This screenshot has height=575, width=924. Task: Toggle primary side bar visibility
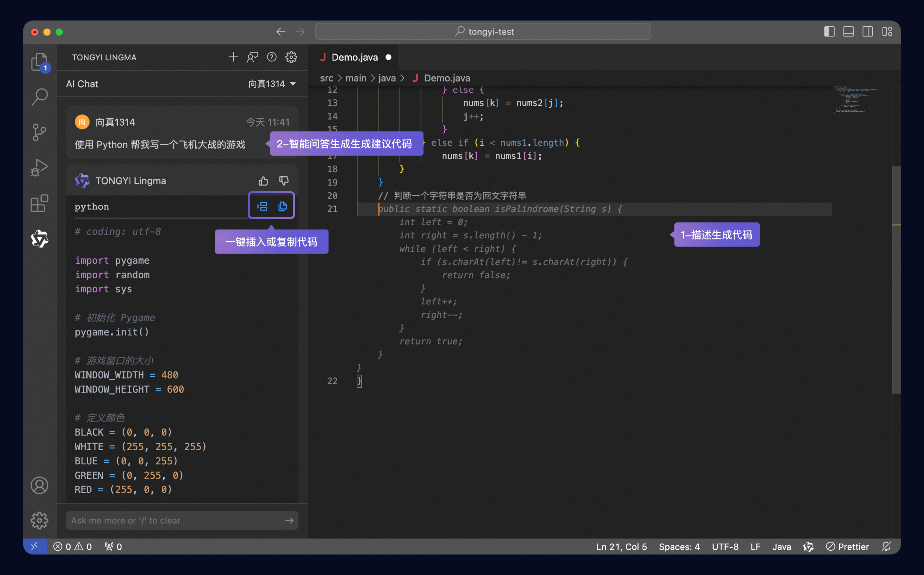click(x=829, y=31)
